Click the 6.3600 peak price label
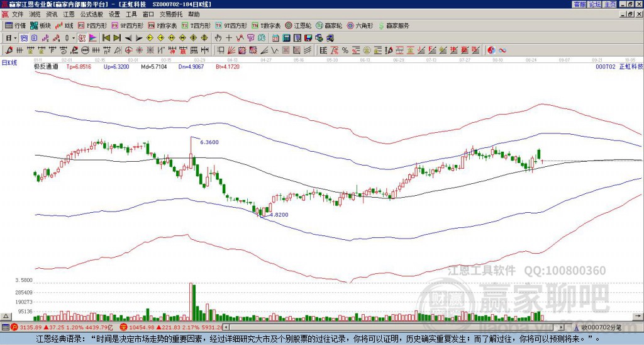 coord(209,142)
